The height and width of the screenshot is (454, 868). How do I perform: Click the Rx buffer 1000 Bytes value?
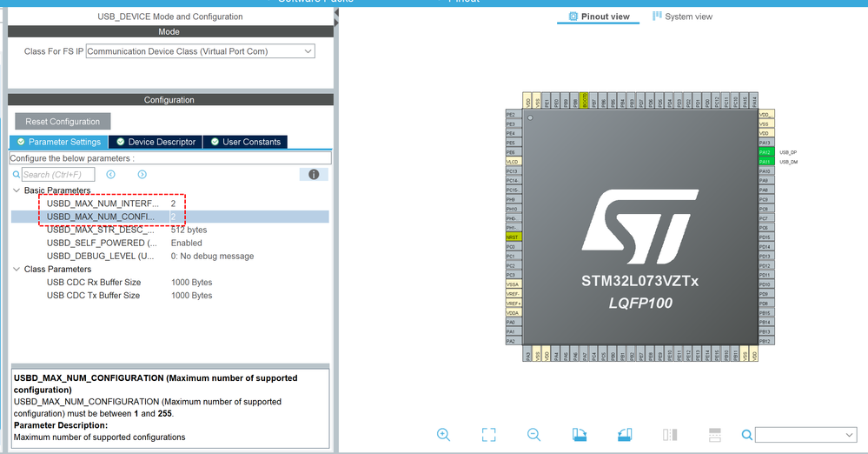(191, 282)
